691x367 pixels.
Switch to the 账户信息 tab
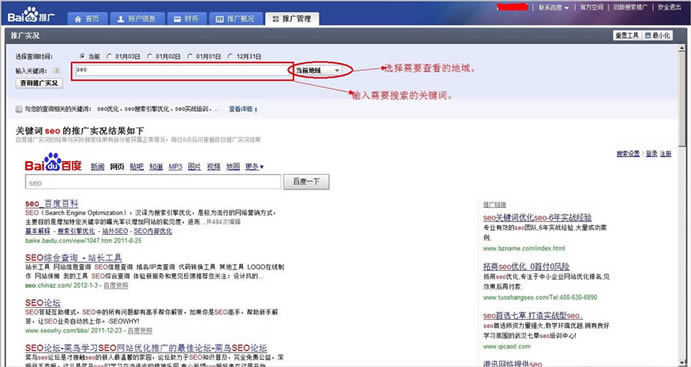tap(136, 19)
